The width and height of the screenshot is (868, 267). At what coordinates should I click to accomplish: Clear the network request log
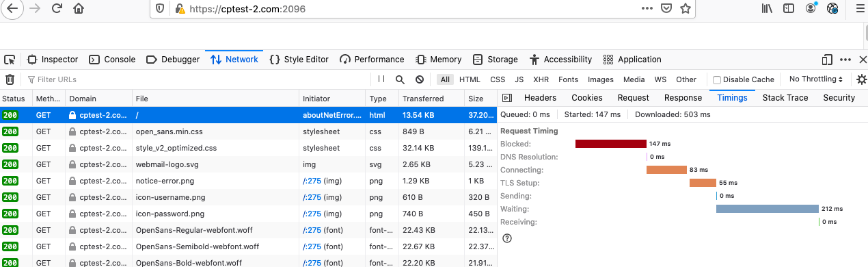[10, 79]
